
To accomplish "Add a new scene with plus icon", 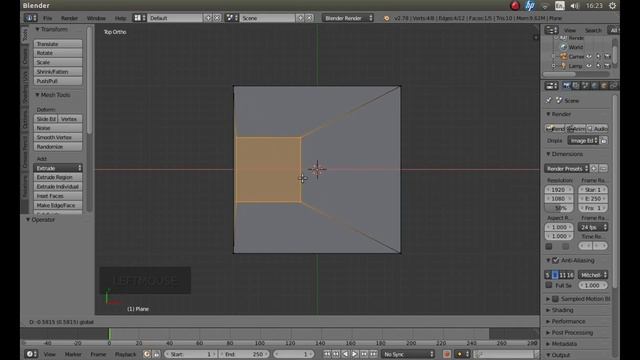I will tap(300, 18).
